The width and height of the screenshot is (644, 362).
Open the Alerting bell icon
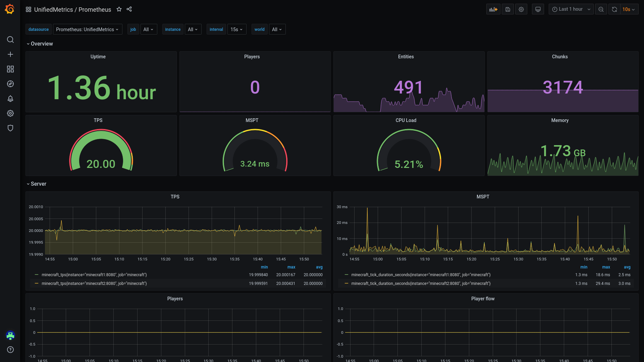(10, 99)
